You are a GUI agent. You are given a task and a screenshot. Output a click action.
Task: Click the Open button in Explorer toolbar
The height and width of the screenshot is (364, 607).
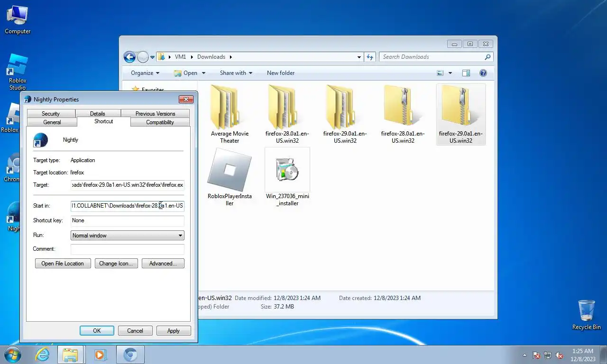(186, 73)
